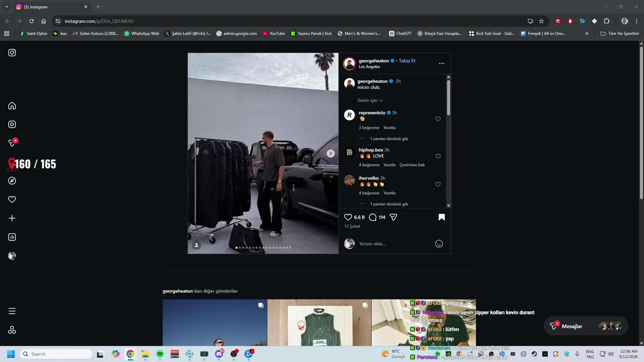Open Explore compass icon in sidebar

pos(12,180)
